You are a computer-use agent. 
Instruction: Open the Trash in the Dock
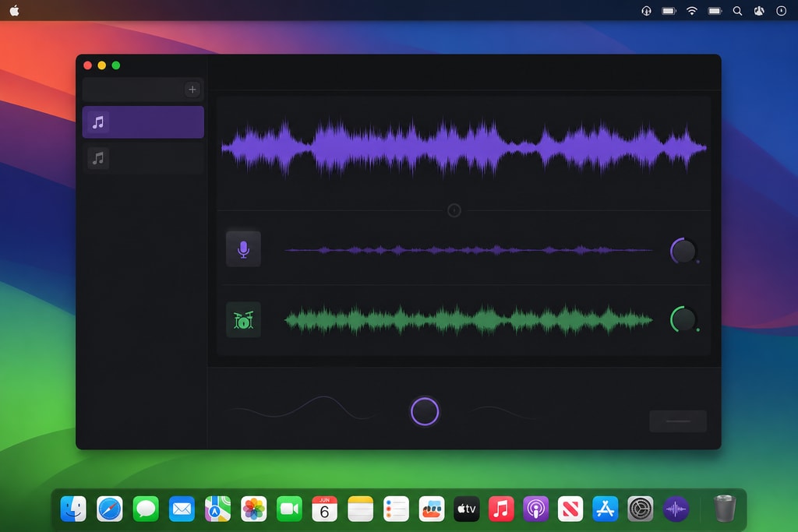[725, 509]
